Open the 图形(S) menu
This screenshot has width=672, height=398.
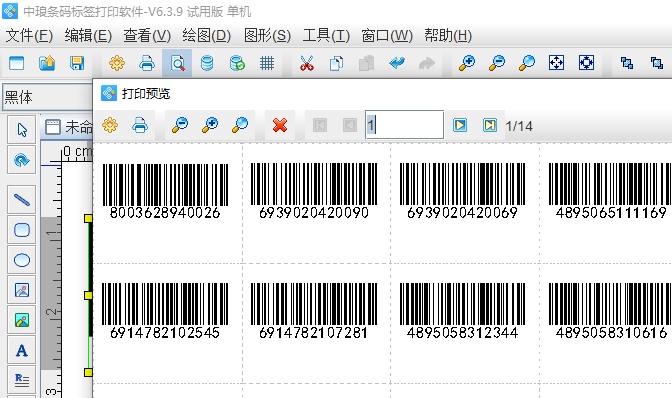[267, 36]
